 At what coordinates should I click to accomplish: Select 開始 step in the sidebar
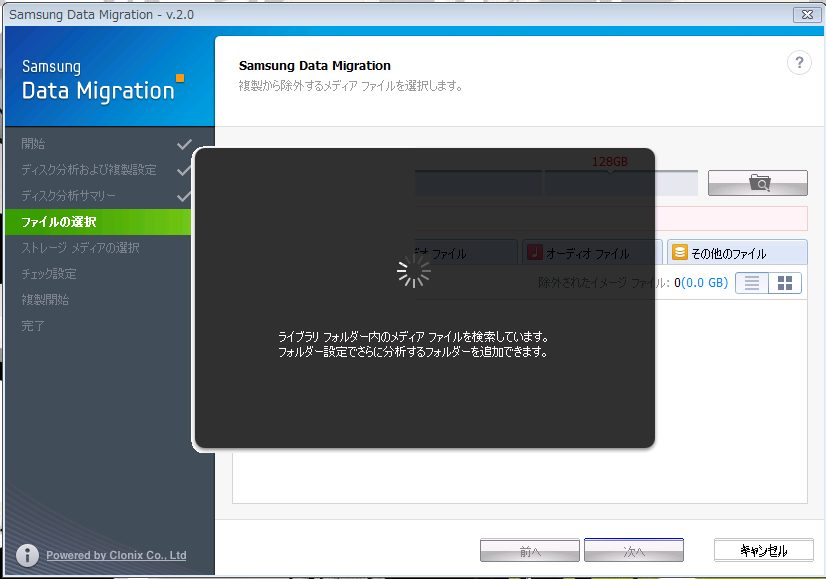coord(34,144)
